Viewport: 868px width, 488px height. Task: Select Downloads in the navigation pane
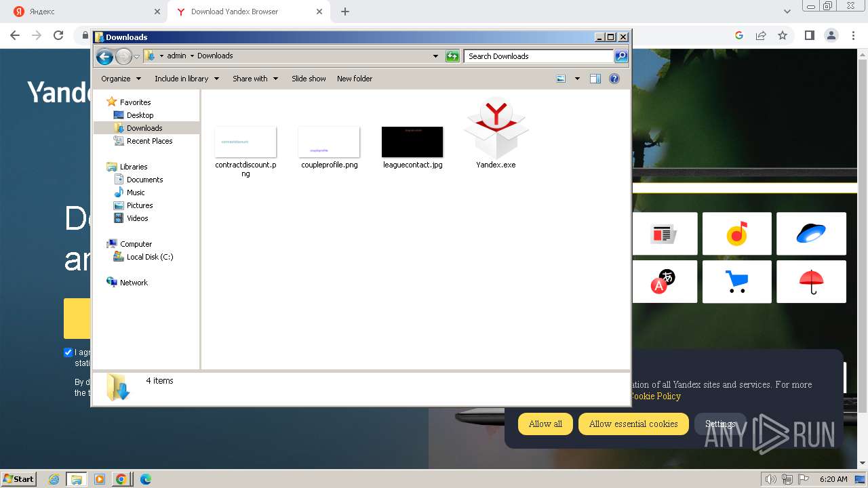144,128
